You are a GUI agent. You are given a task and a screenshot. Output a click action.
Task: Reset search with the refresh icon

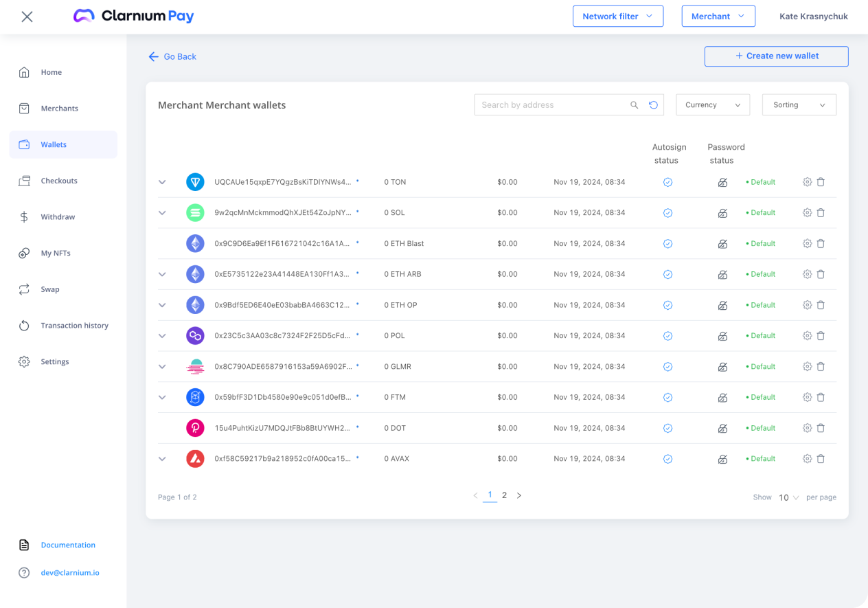(653, 105)
